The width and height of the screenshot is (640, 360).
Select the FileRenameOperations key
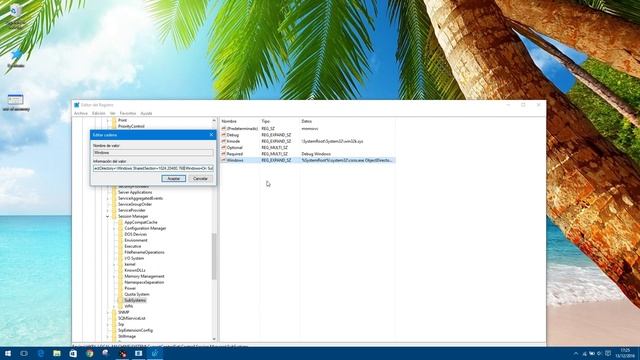coord(144,252)
